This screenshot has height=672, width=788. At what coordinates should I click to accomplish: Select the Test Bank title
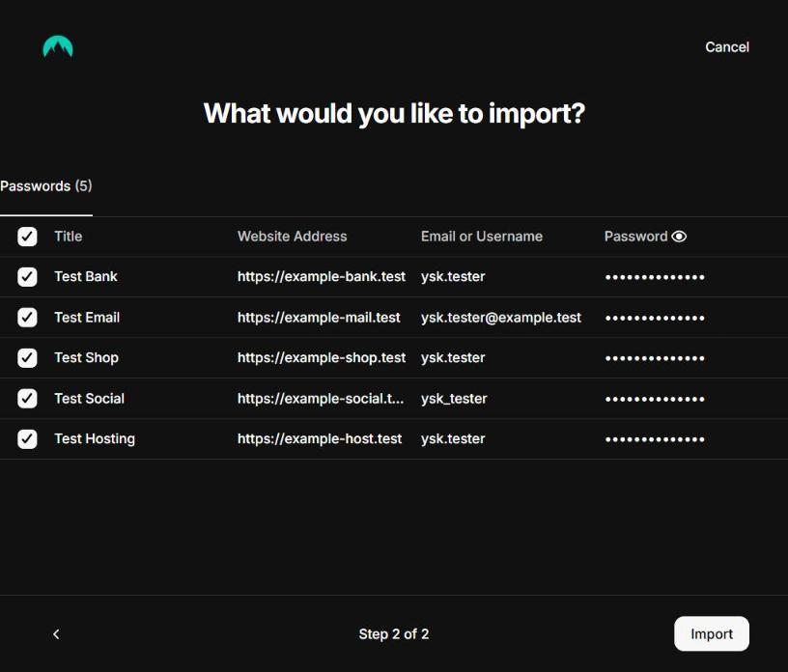[x=86, y=276]
